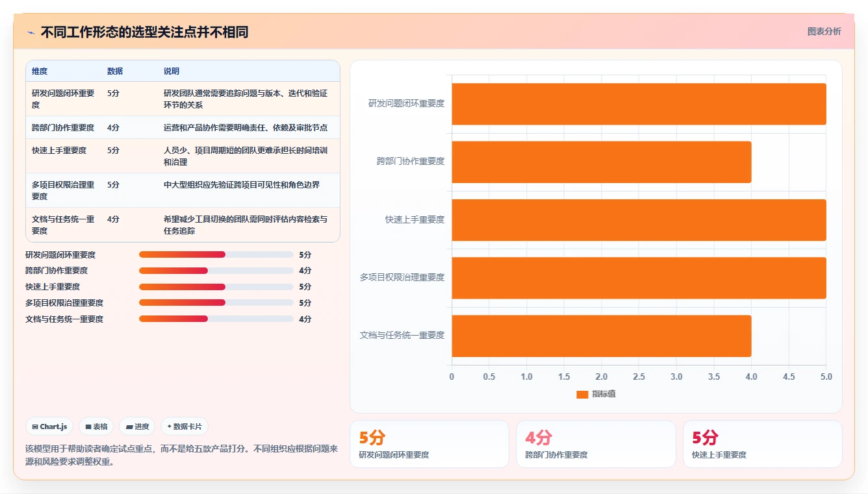Open the 5分 快速上手重要度 data card

[762, 444]
